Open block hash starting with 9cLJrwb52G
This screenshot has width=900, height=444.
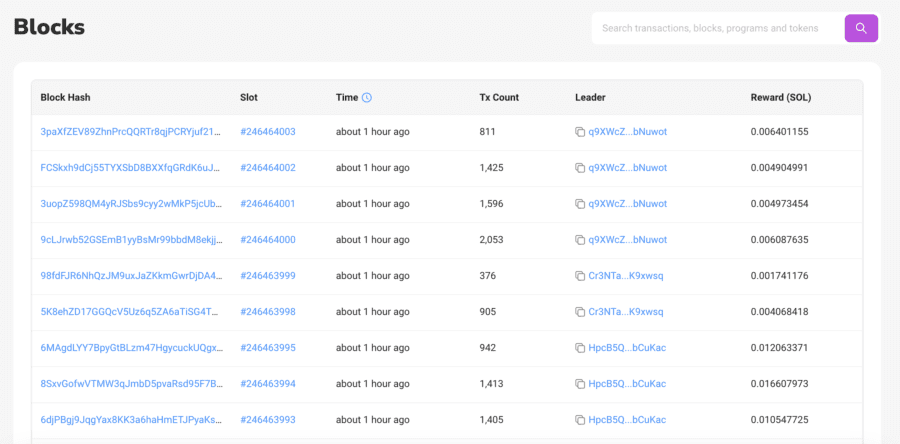tap(131, 240)
